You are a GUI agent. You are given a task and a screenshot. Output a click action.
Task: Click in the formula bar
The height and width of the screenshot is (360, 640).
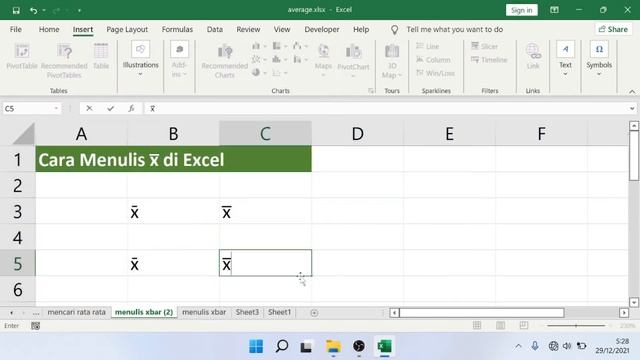386,108
